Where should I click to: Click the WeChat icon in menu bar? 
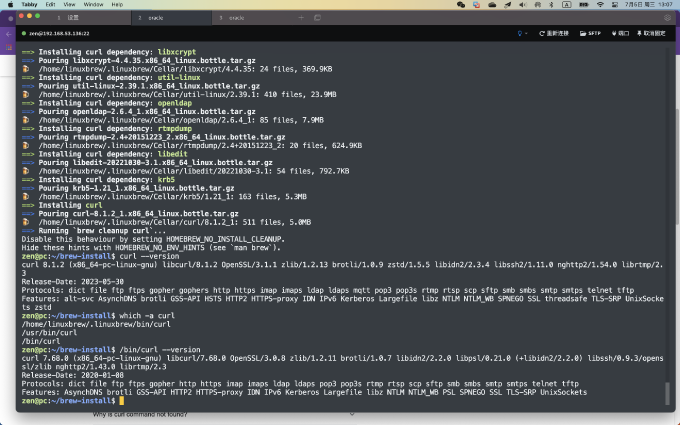pos(461,4)
